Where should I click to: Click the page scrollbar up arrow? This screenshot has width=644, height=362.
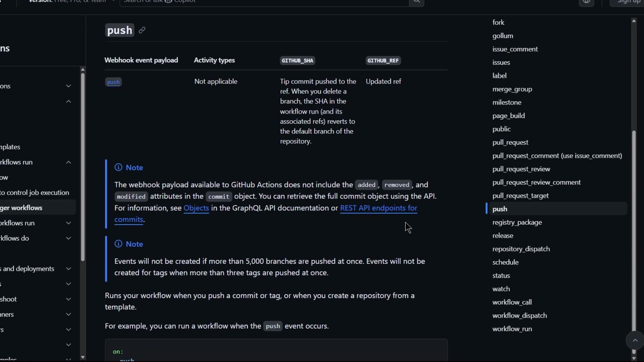tap(634, 21)
